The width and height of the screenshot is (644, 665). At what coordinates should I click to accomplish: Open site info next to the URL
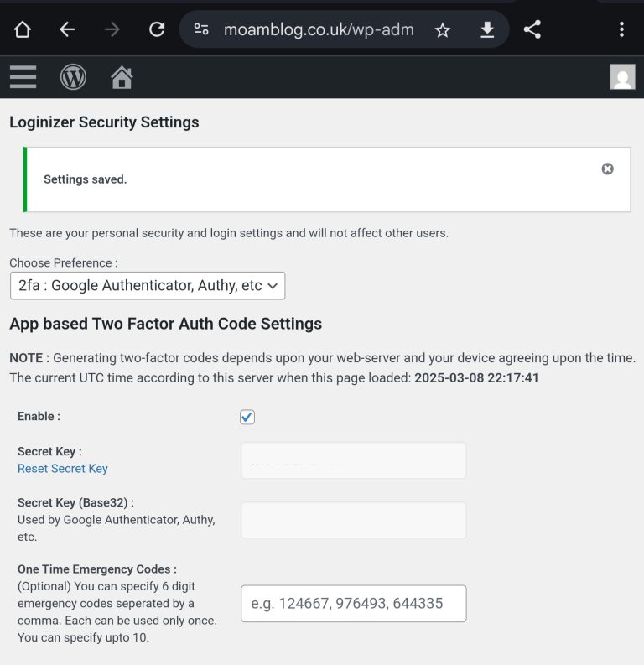point(201,30)
